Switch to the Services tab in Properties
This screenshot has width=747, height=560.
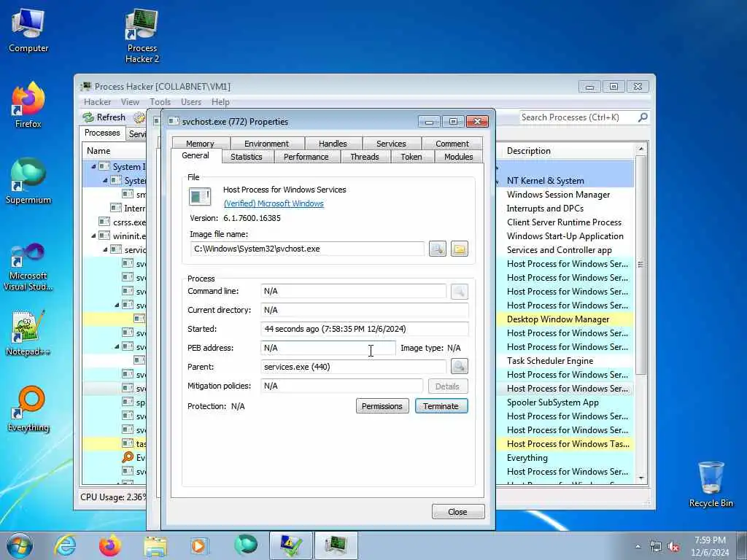tap(391, 144)
